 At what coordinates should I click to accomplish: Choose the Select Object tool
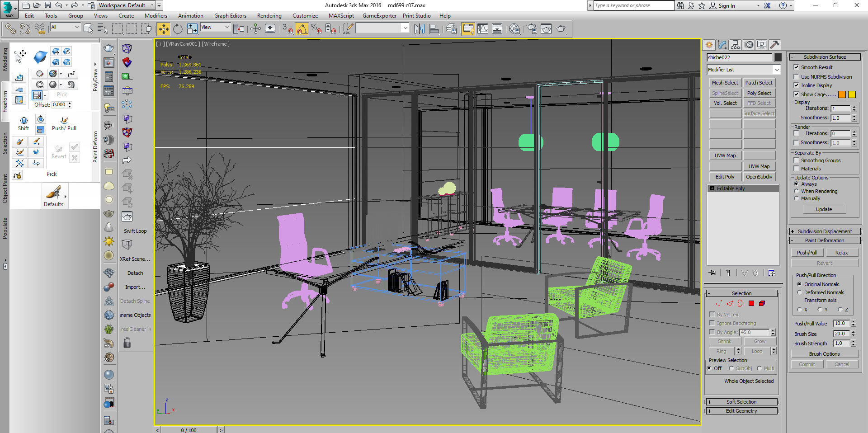(88, 29)
